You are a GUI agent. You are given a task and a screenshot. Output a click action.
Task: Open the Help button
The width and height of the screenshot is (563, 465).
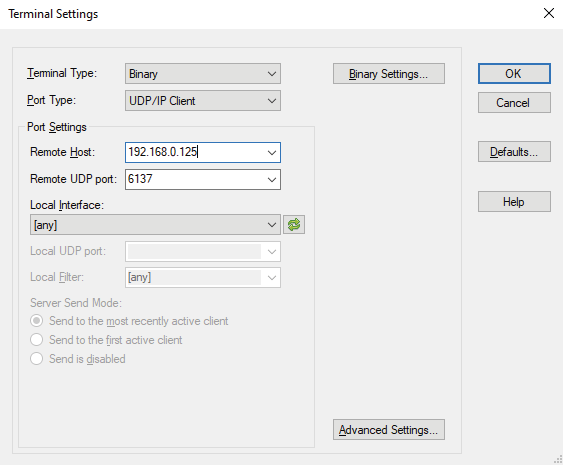[514, 201]
